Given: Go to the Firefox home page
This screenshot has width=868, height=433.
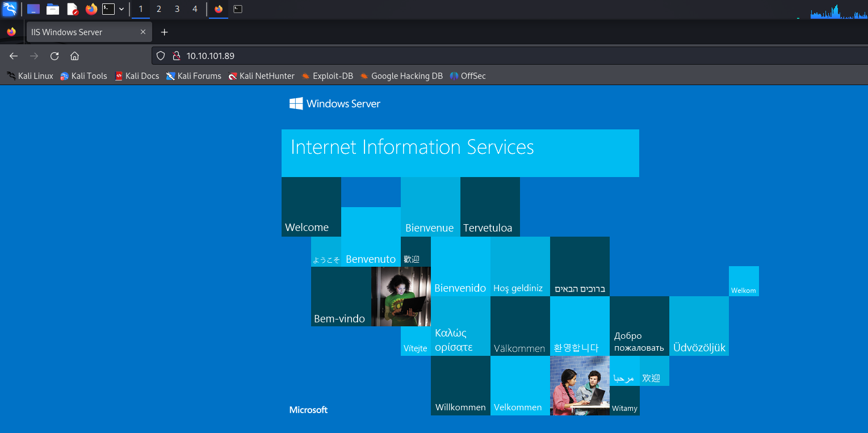Looking at the screenshot, I should click(74, 56).
